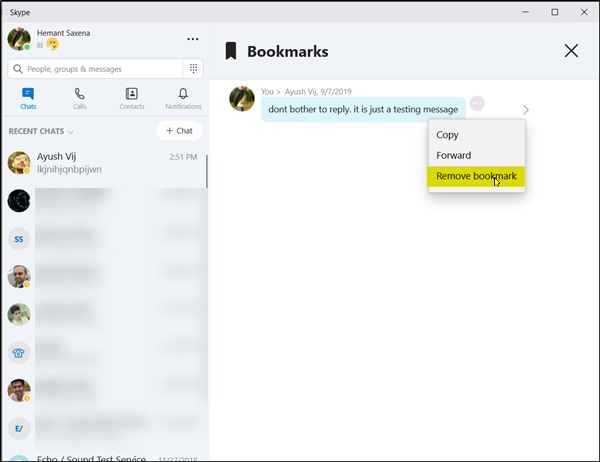Click the + Chat button

pos(179,131)
